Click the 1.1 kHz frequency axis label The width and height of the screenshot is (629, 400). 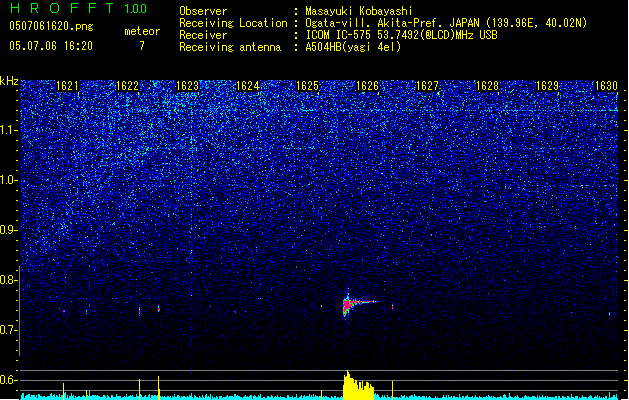(x=8, y=131)
